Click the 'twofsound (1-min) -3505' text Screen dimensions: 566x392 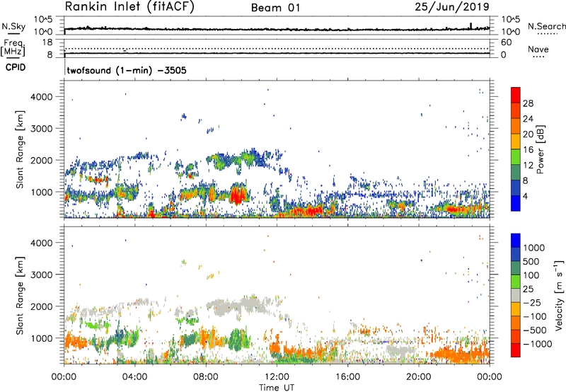pos(127,70)
